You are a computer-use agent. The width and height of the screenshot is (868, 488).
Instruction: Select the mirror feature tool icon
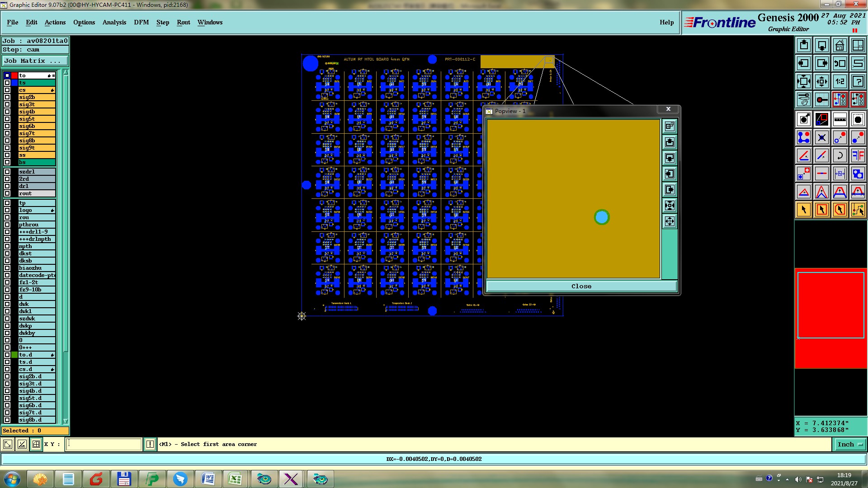pos(858,155)
